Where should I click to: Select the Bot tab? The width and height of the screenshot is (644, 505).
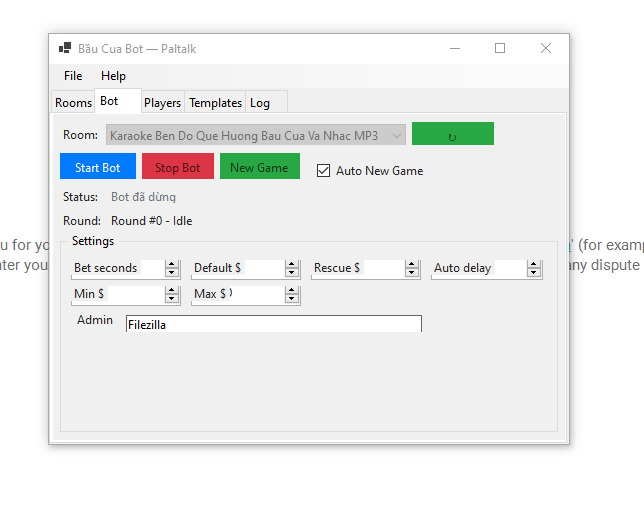point(118,101)
